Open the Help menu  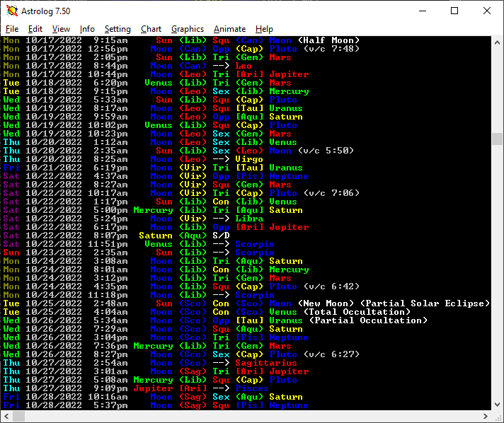tap(264, 29)
